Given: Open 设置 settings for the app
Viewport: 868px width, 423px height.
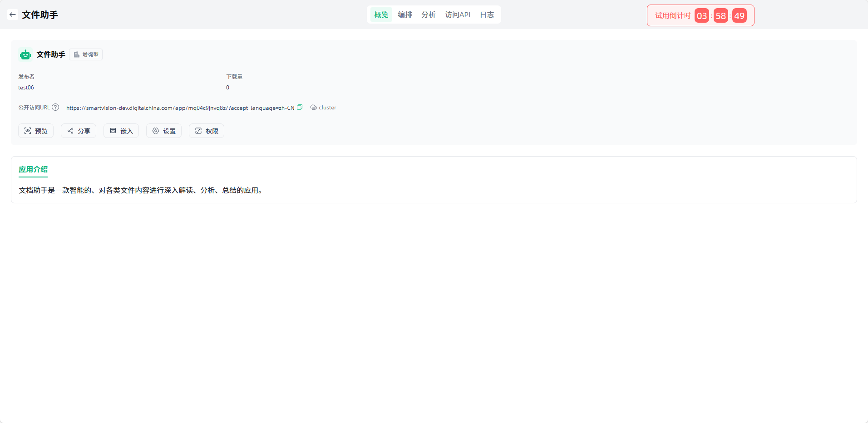Looking at the screenshot, I should (x=164, y=131).
